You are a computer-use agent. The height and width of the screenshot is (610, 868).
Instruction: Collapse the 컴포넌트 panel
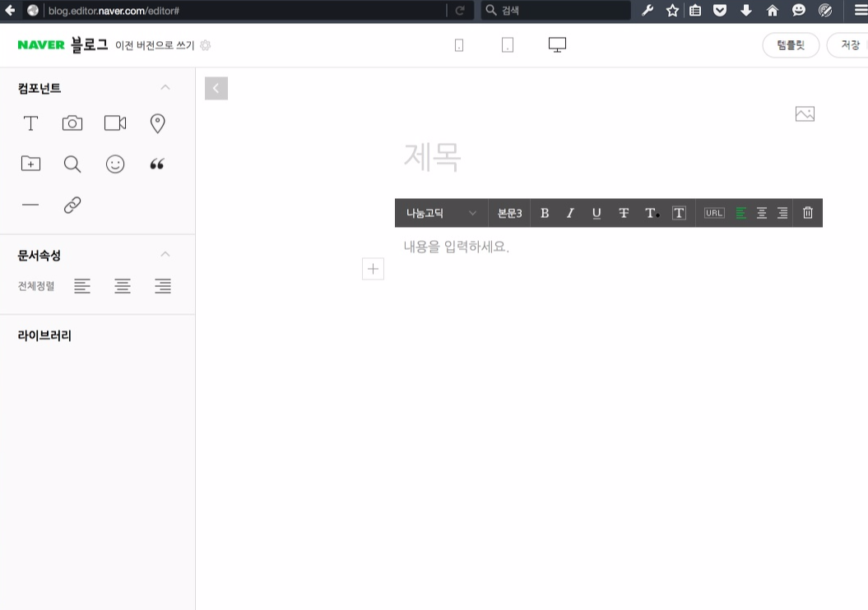pos(165,87)
